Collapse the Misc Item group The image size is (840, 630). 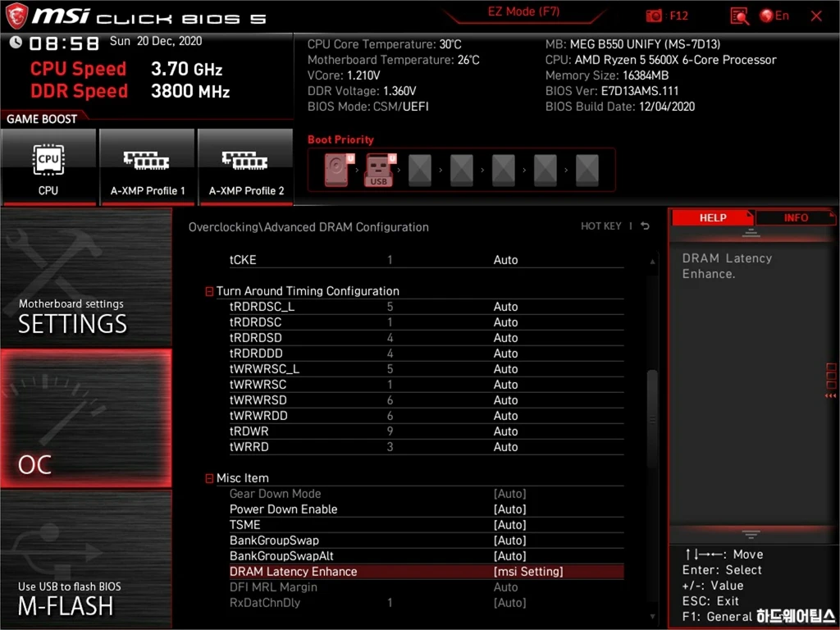point(209,478)
